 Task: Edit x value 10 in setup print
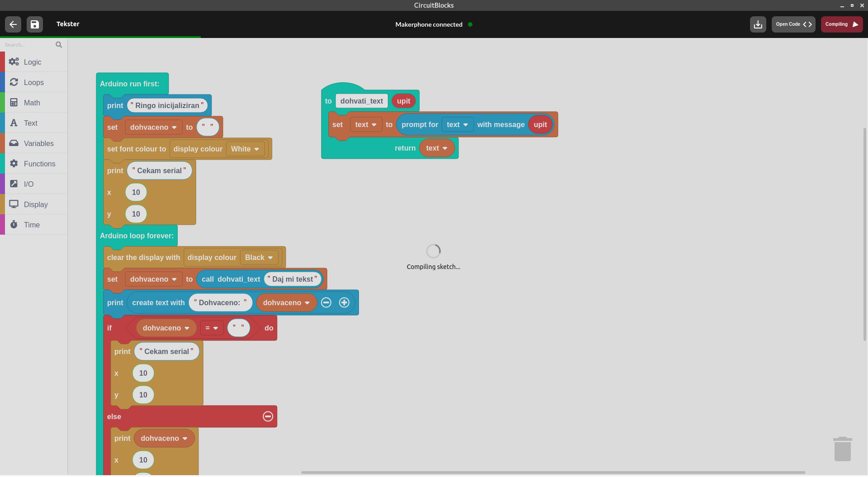[x=136, y=193]
